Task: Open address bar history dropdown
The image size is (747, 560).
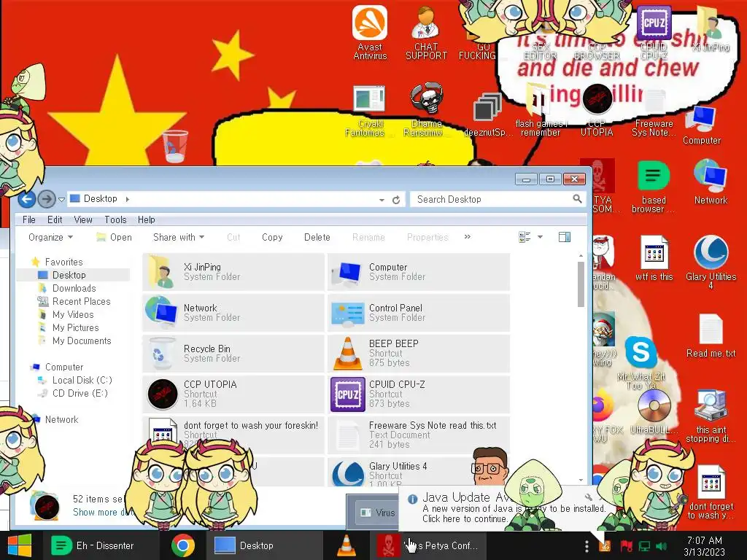Action: [382, 200]
